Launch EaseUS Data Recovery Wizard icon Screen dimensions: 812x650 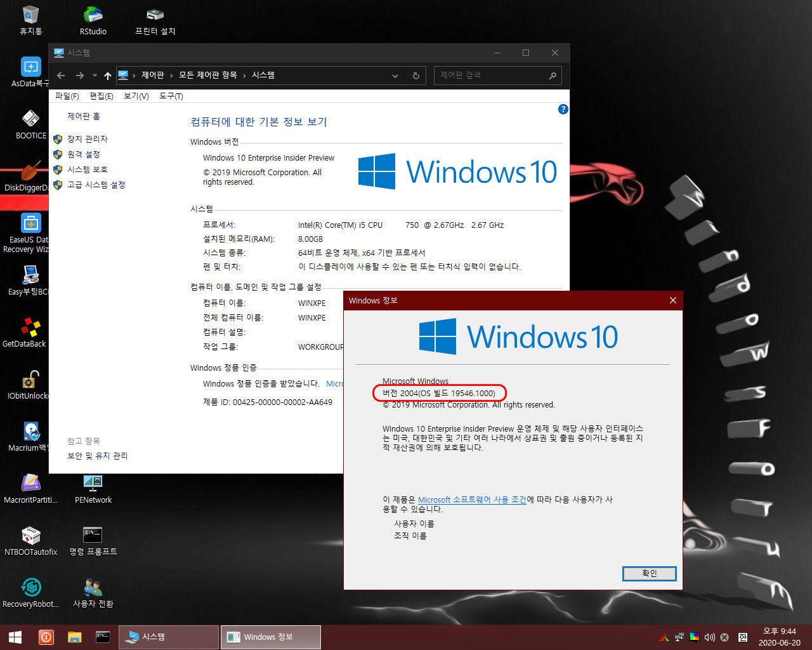[x=27, y=233]
